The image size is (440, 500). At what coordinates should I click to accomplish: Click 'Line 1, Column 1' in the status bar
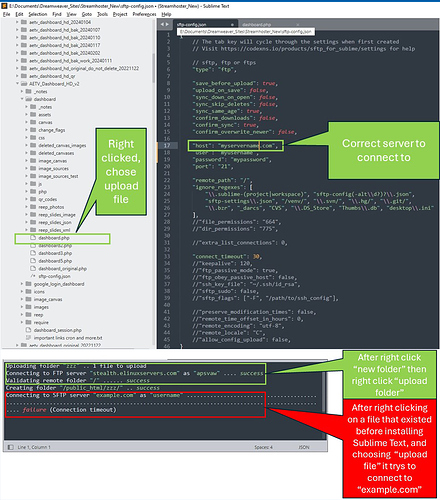point(34,447)
